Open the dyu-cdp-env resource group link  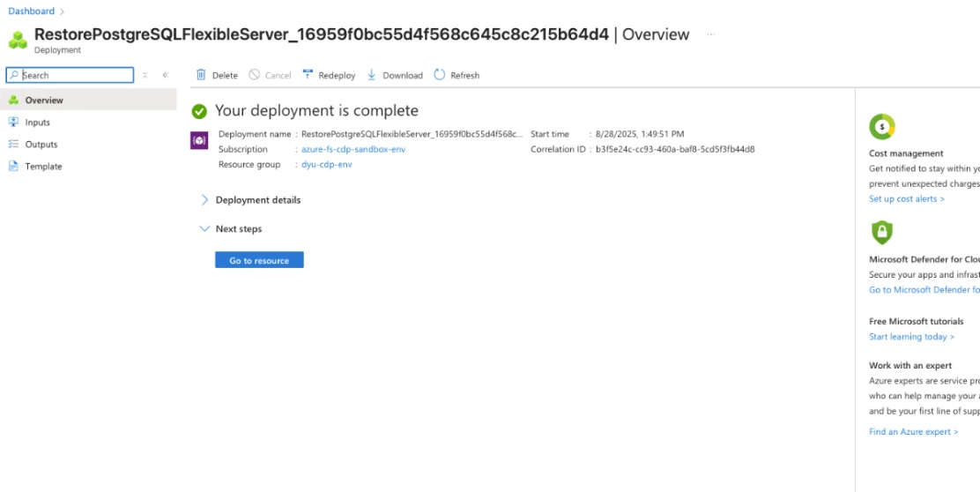click(327, 164)
